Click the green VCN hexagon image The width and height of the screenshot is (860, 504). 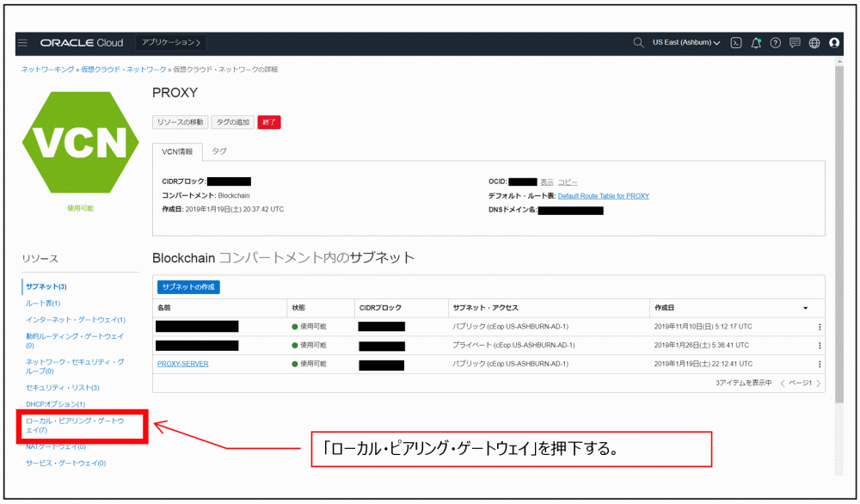click(x=81, y=143)
